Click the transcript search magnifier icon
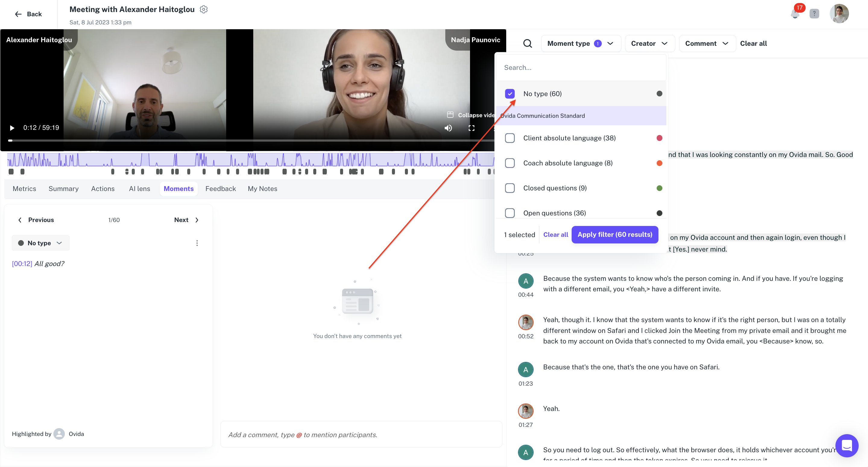This screenshot has width=868, height=467. coord(528,43)
